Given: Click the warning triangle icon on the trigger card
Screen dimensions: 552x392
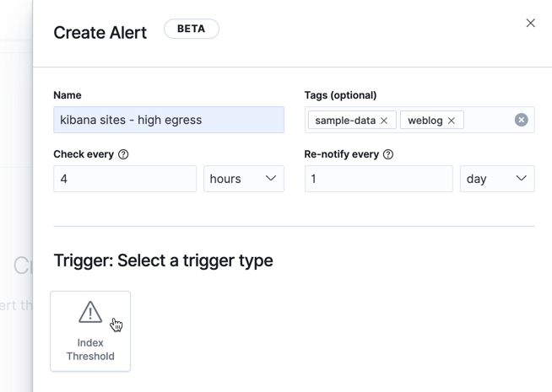Looking at the screenshot, I should (90, 312).
